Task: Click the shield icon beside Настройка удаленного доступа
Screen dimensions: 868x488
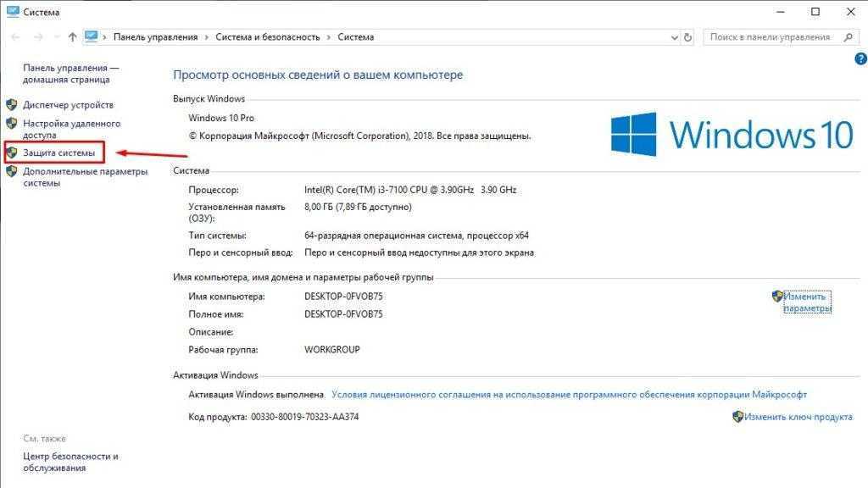Action: 12,124
